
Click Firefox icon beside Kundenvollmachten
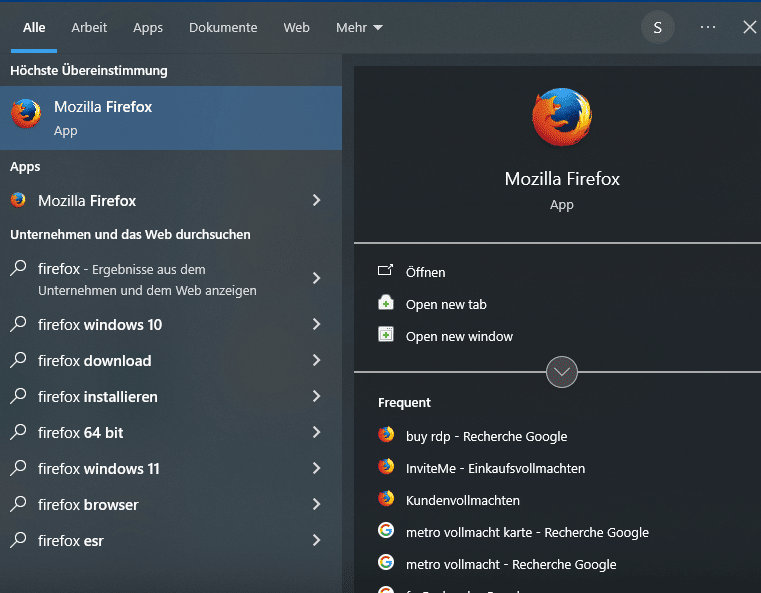pos(386,498)
